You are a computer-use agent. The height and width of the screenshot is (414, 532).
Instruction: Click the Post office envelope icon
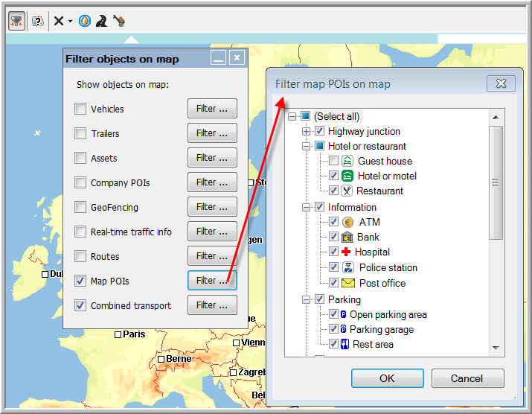pos(347,283)
